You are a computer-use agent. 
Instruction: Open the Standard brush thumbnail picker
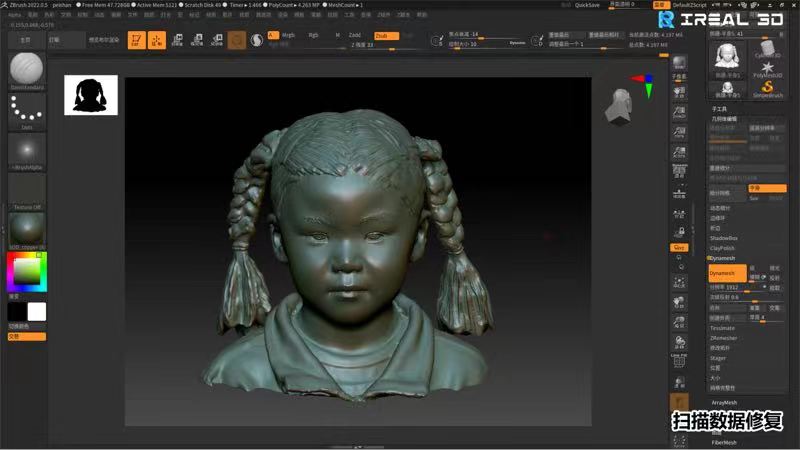point(27,70)
